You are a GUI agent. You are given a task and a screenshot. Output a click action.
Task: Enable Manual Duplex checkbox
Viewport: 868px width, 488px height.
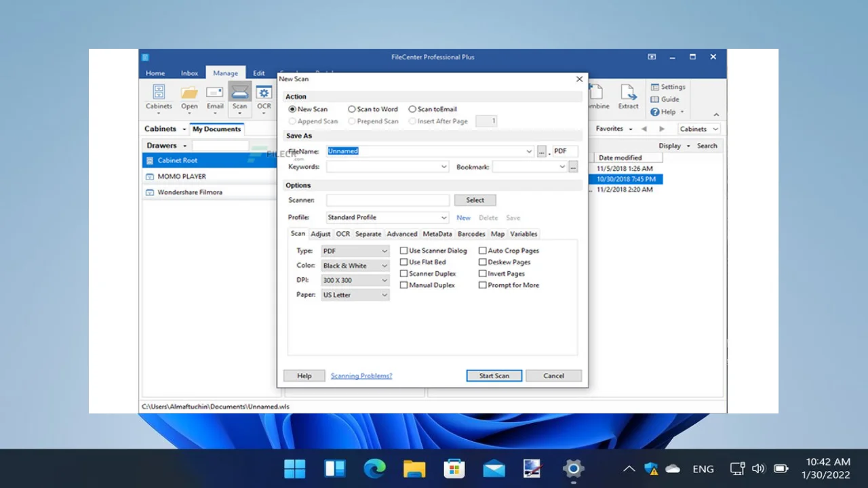[403, 285]
